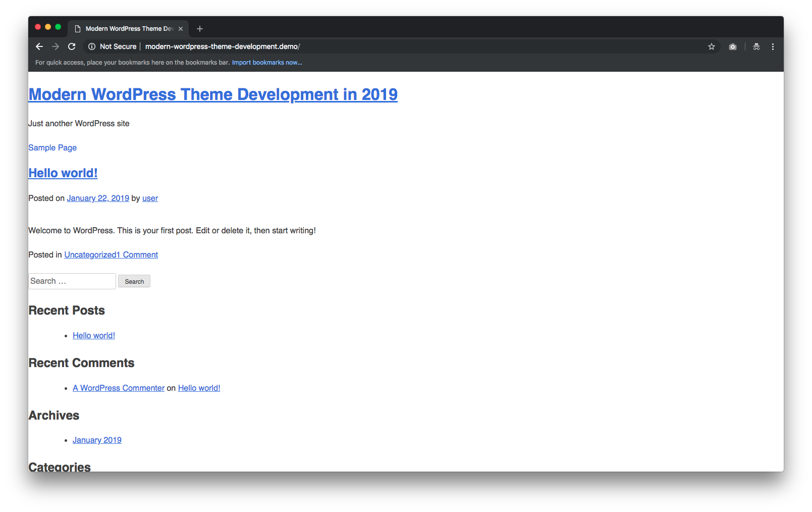Open the January 22, 2019 date link
This screenshot has width=812, height=512.
coord(98,198)
